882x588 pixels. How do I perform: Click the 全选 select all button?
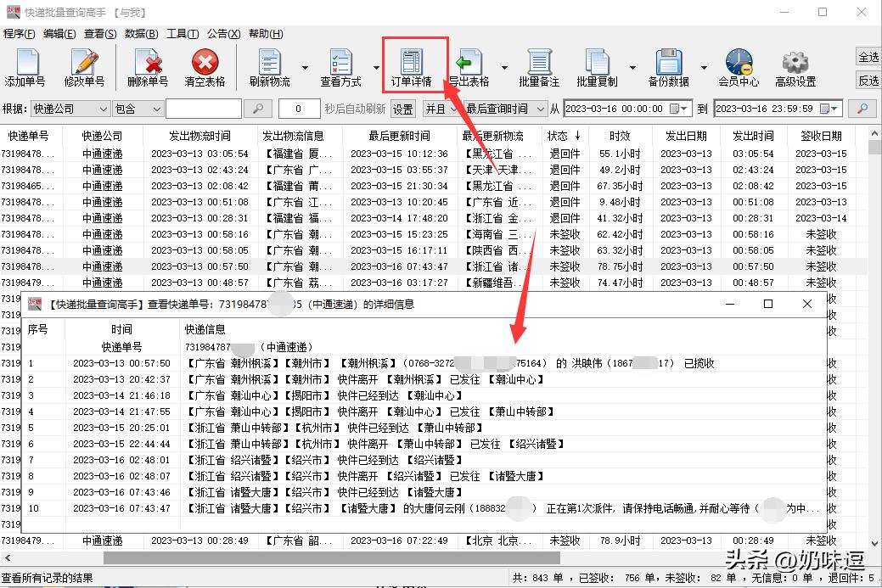click(x=867, y=55)
